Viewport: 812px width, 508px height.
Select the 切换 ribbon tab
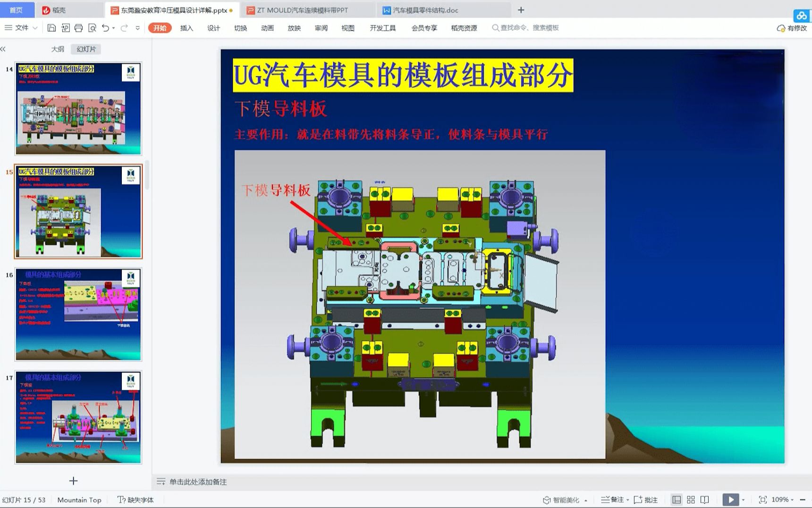pyautogui.click(x=240, y=28)
